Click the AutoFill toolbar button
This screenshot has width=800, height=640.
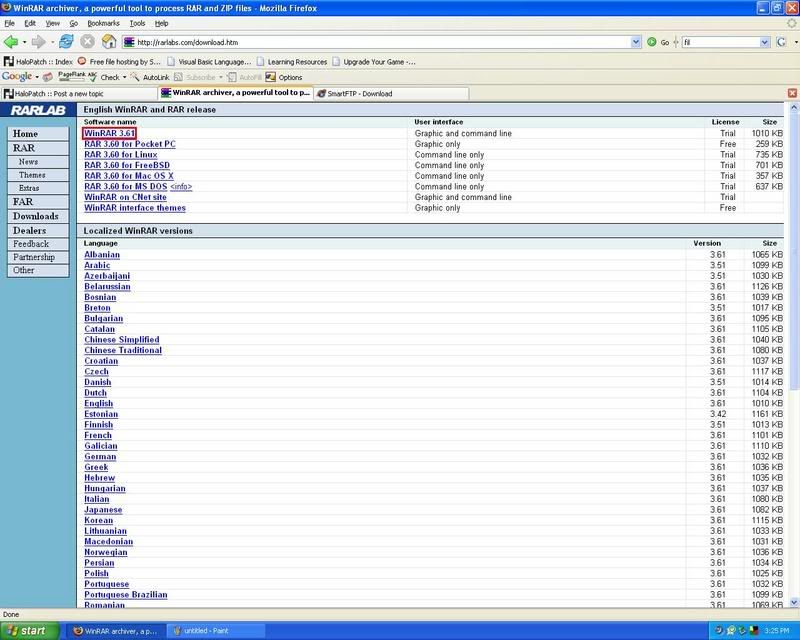(244, 77)
